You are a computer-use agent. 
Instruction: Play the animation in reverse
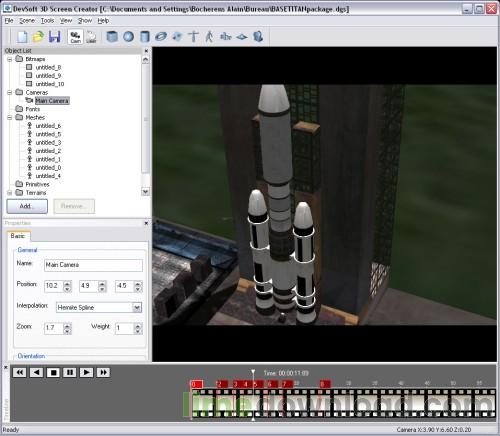click(36, 372)
